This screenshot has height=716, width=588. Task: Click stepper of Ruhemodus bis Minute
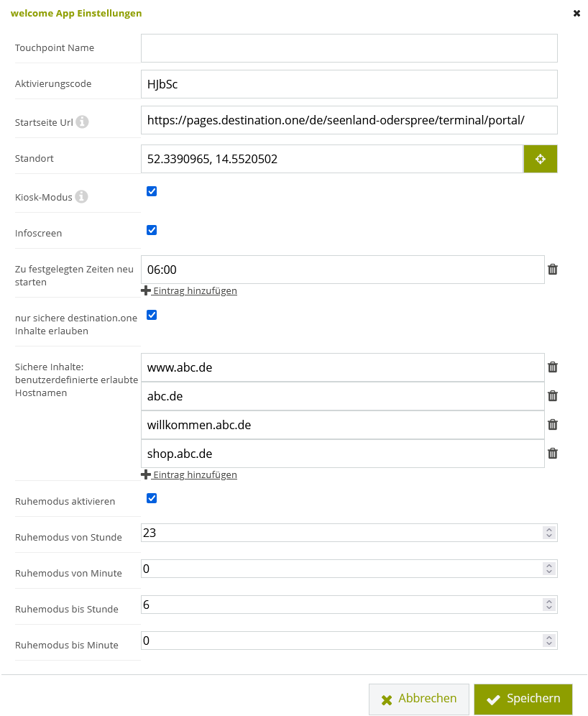[549, 641]
